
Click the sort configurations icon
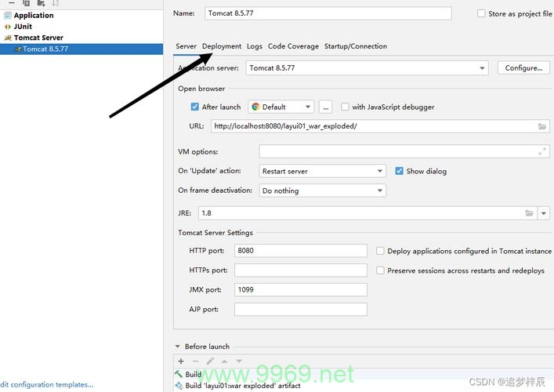click(x=55, y=3)
